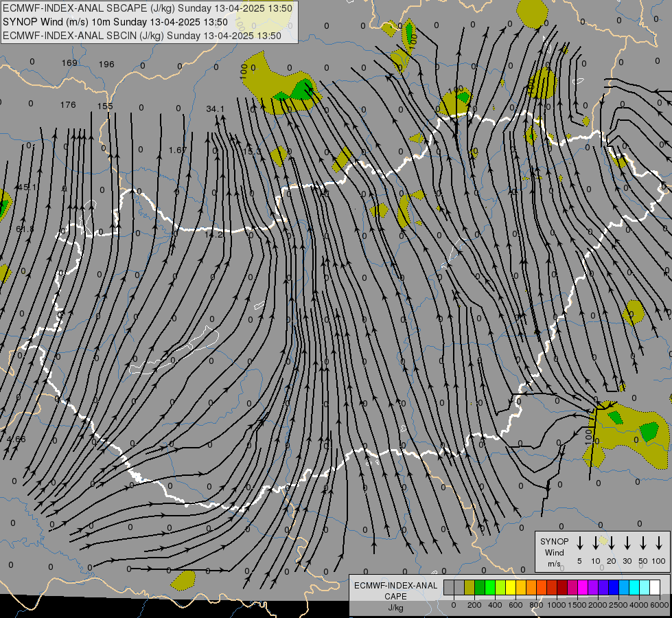Click the 'J/kg' unit label of the CAPE legend
The width and height of the screenshot is (672, 618).
click(395, 608)
